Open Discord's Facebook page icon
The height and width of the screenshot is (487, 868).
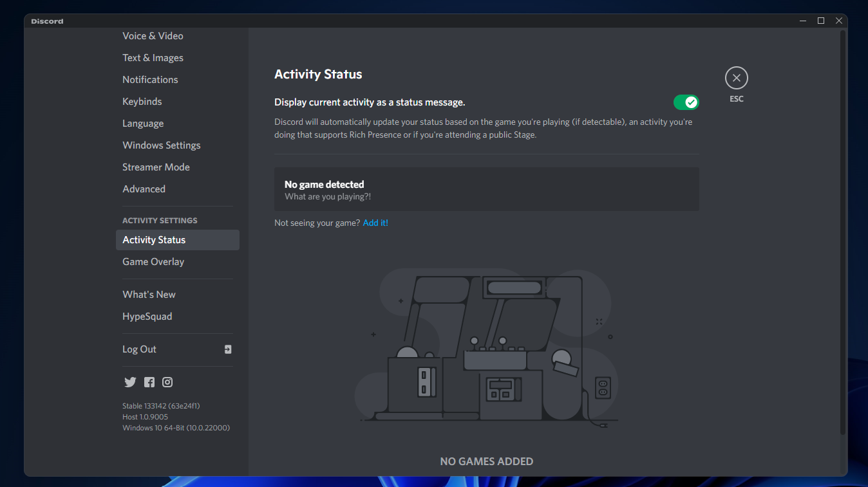149,382
